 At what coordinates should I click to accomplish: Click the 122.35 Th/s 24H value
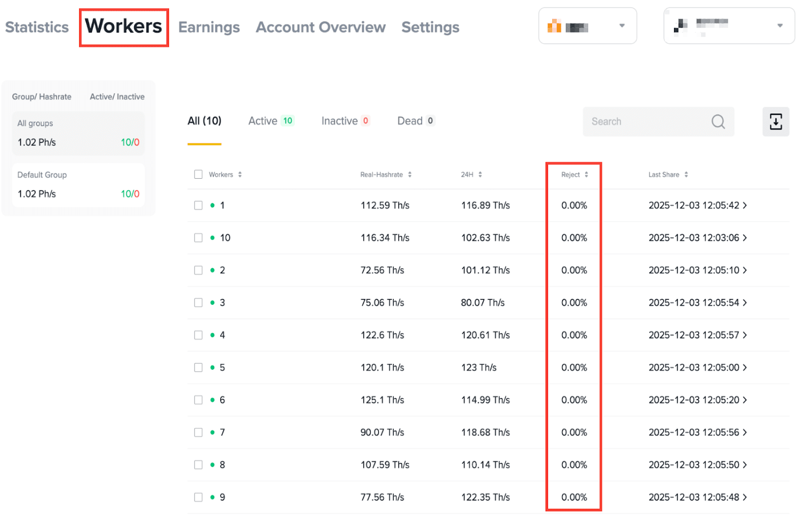(x=486, y=497)
